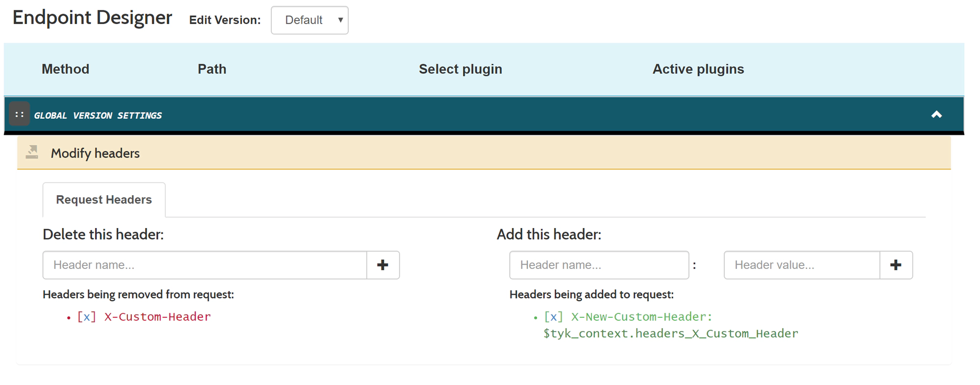Remove X-New-Custom-Header using its [x] link
The height and width of the screenshot is (385, 980).
point(554,317)
